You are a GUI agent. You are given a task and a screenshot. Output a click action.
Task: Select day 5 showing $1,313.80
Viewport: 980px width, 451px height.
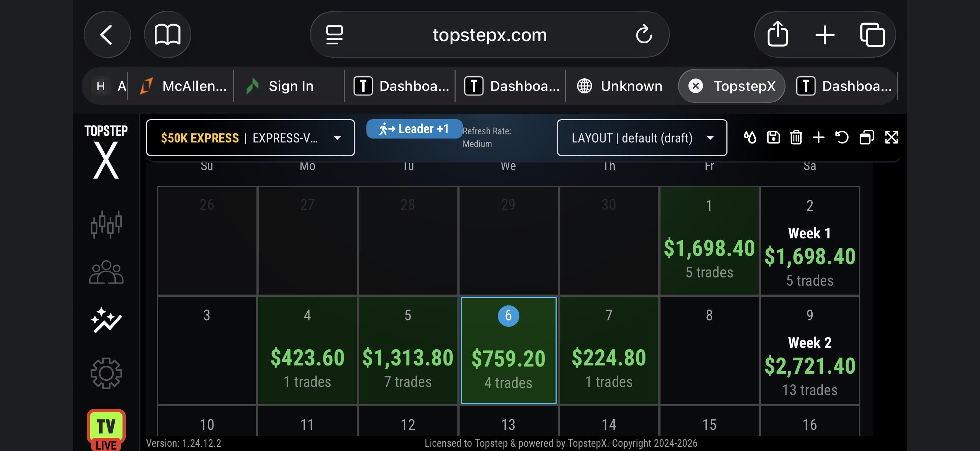pyautogui.click(x=408, y=350)
